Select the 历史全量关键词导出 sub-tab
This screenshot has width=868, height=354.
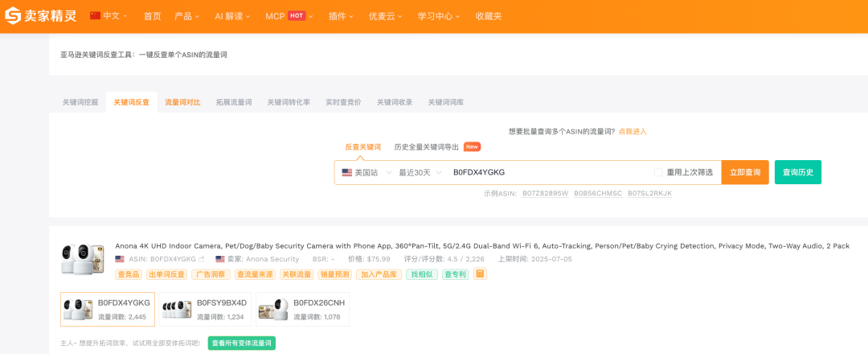426,146
